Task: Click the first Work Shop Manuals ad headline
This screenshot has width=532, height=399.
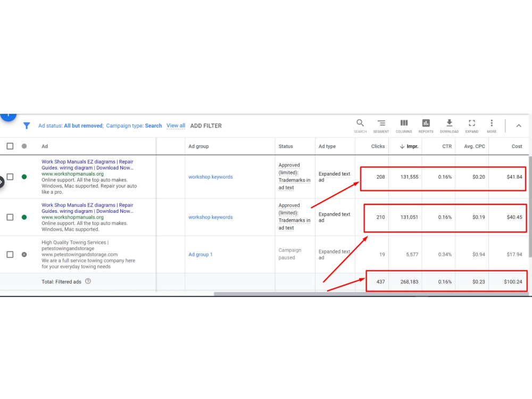Action: [88, 164]
